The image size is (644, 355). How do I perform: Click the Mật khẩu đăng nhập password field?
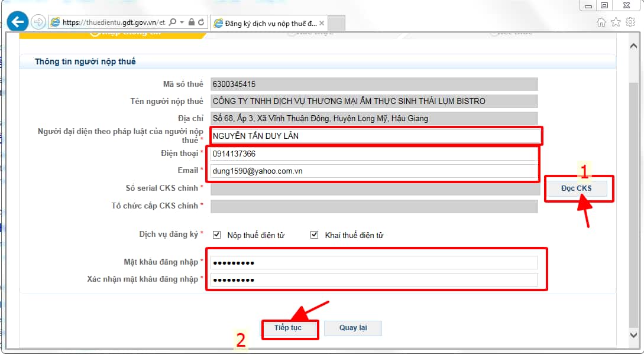pos(374,263)
